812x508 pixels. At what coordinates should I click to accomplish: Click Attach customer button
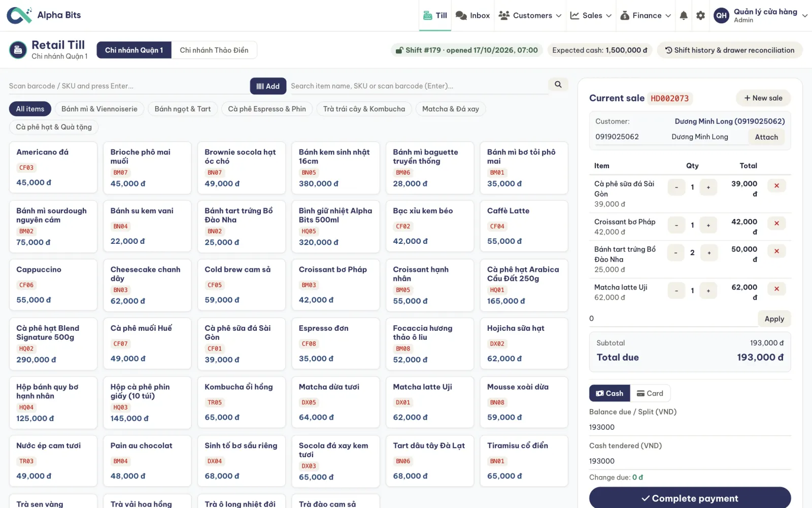(766, 137)
